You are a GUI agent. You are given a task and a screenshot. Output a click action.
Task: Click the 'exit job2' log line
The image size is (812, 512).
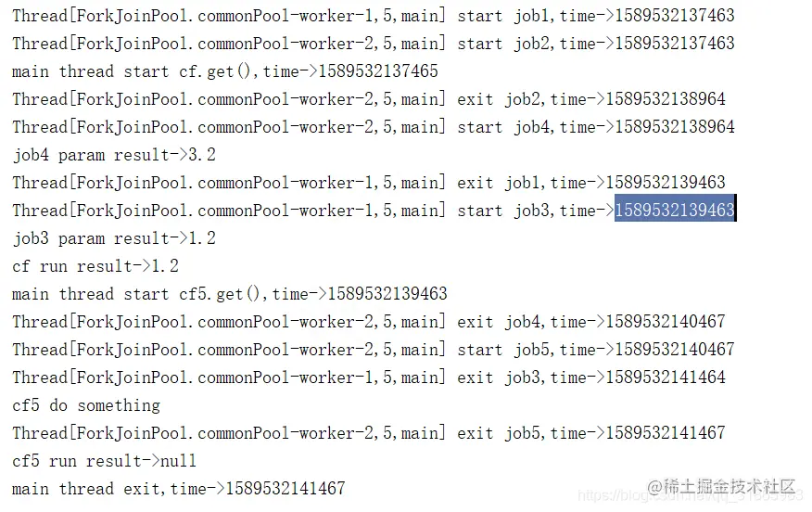(x=369, y=98)
